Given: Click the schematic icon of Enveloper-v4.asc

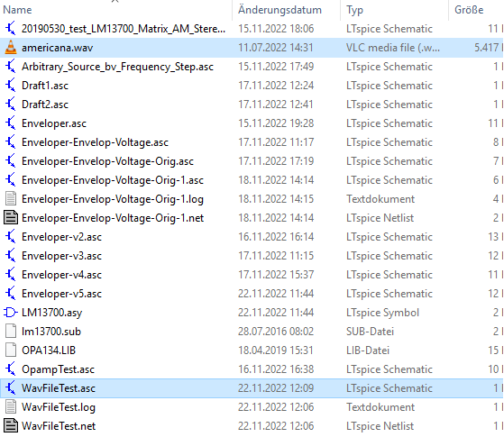Looking at the screenshot, I should click(x=10, y=275).
